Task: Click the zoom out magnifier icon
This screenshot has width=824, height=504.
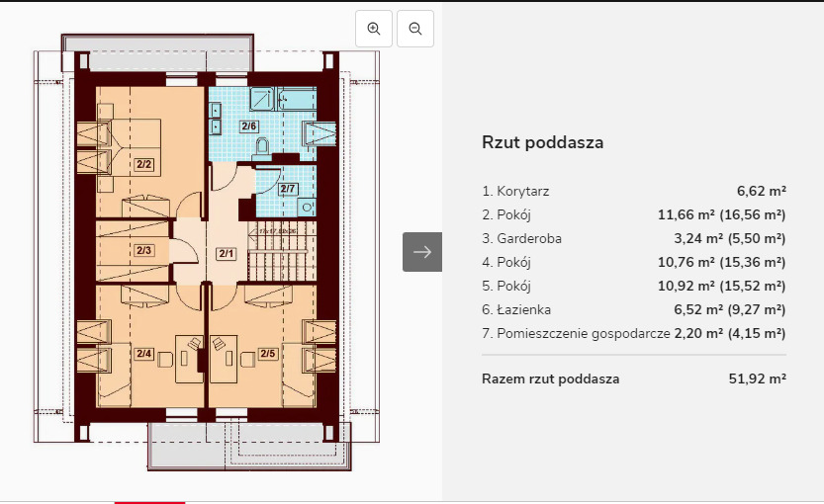Action: click(415, 29)
